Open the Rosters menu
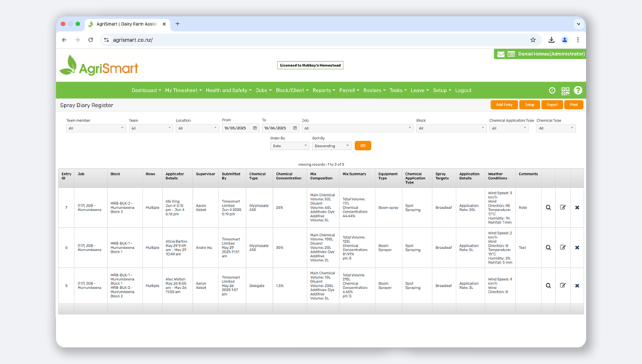 (x=374, y=90)
